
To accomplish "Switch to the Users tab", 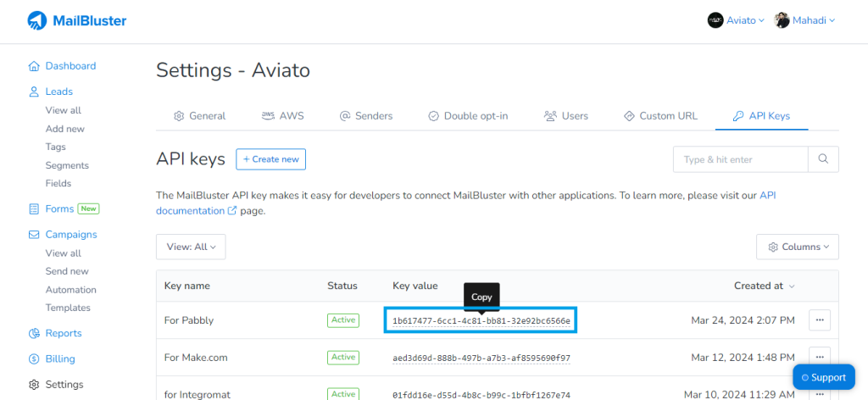I will point(565,116).
